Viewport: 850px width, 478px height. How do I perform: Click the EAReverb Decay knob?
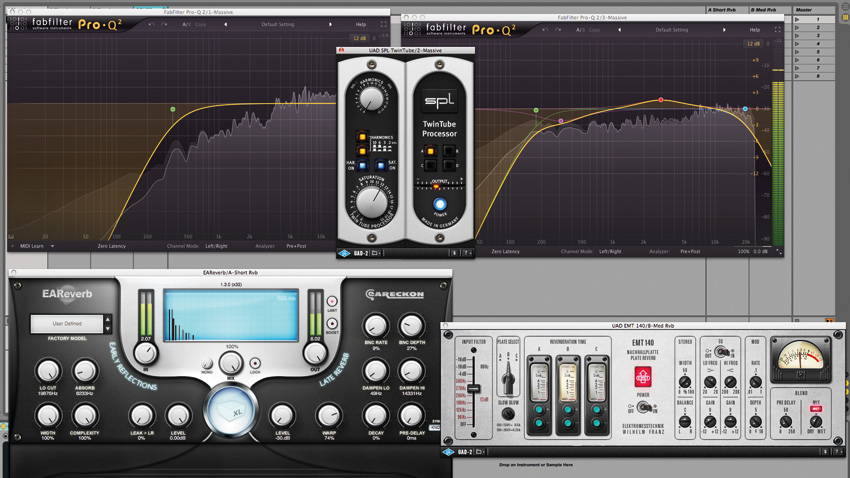(376, 416)
